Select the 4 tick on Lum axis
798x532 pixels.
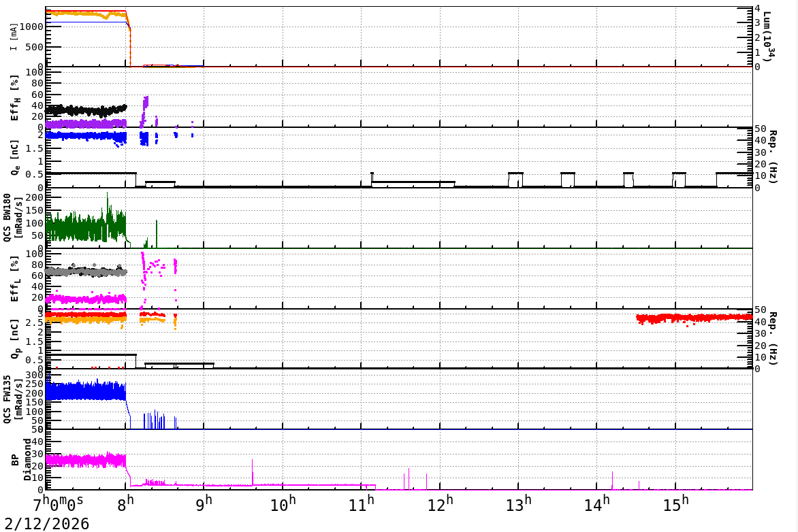[757, 9]
